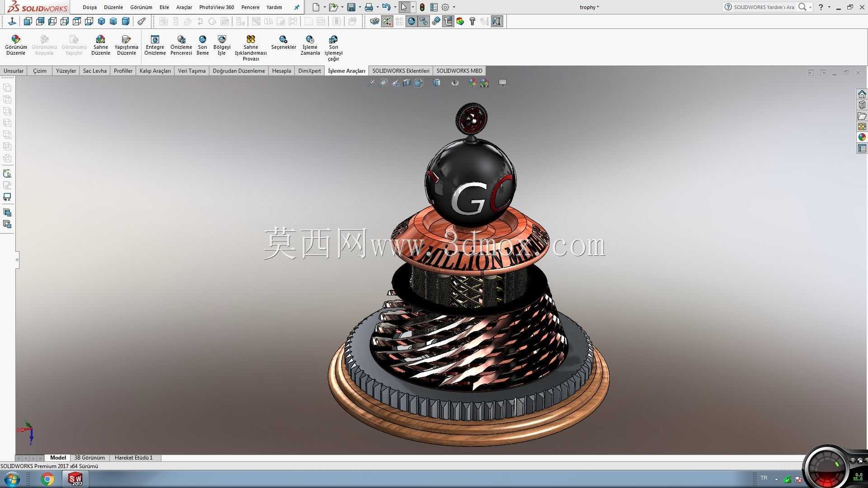Expand the Select tool dropdown arrow
The width and height of the screenshot is (868, 488).
tap(413, 7)
